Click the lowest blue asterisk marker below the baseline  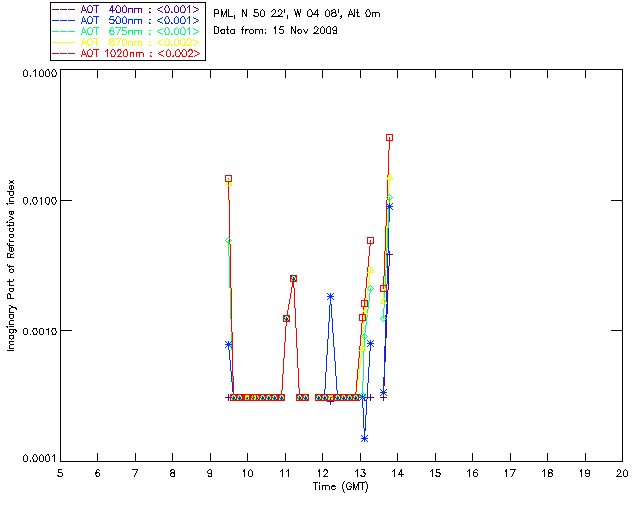364,439
